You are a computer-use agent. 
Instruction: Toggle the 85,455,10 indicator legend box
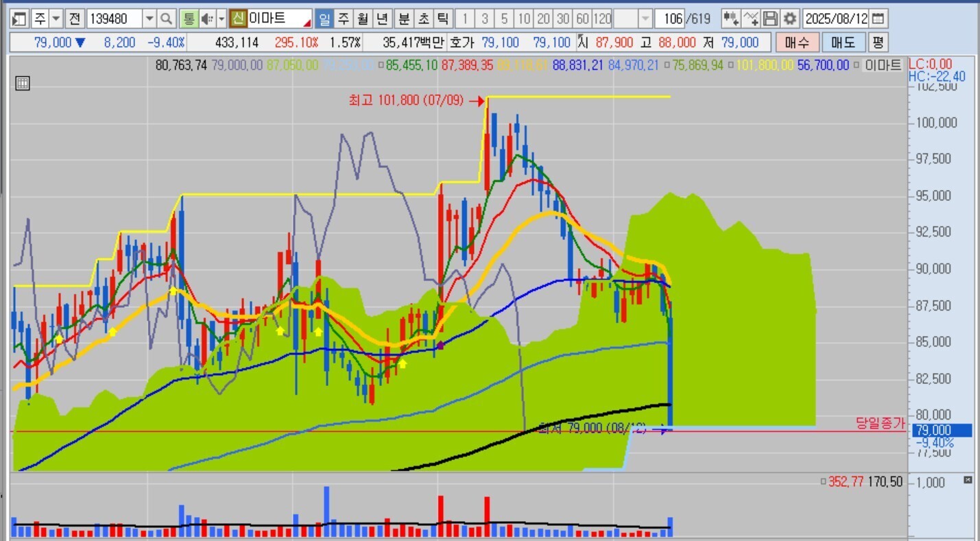click(x=381, y=65)
